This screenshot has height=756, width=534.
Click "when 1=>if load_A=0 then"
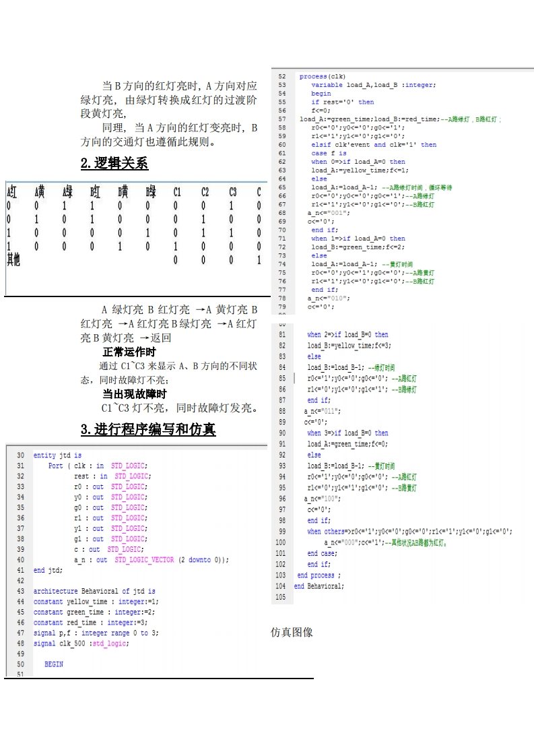point(358,239)
